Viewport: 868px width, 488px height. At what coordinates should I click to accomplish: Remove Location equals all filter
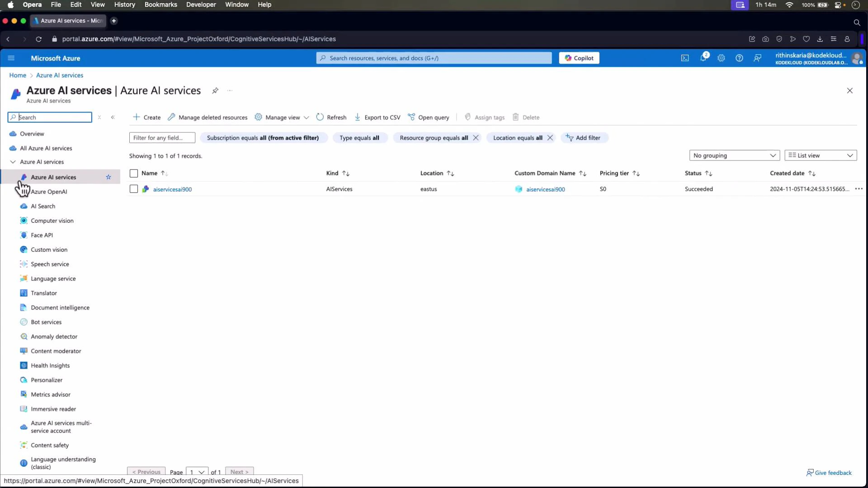click(x=550, y=138)
